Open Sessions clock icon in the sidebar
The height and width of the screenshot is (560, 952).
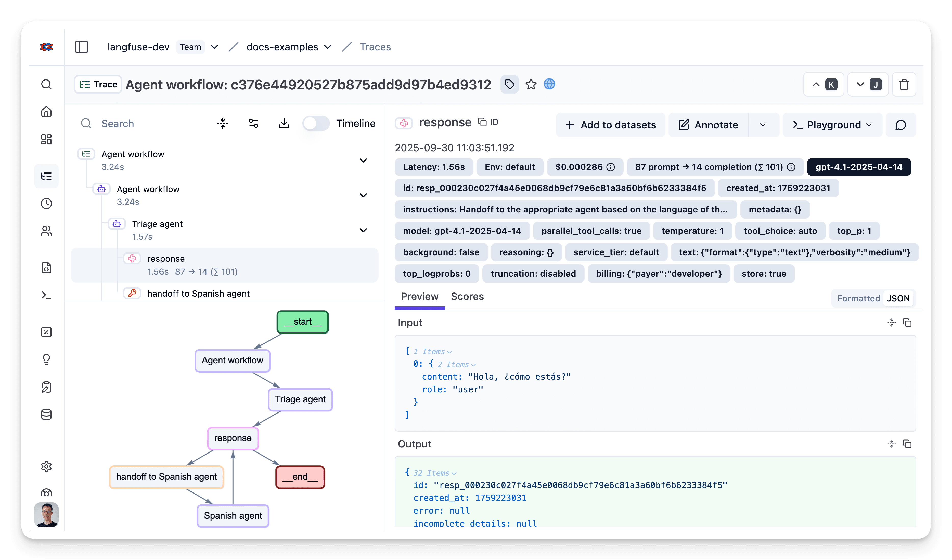tap(46, 204)
